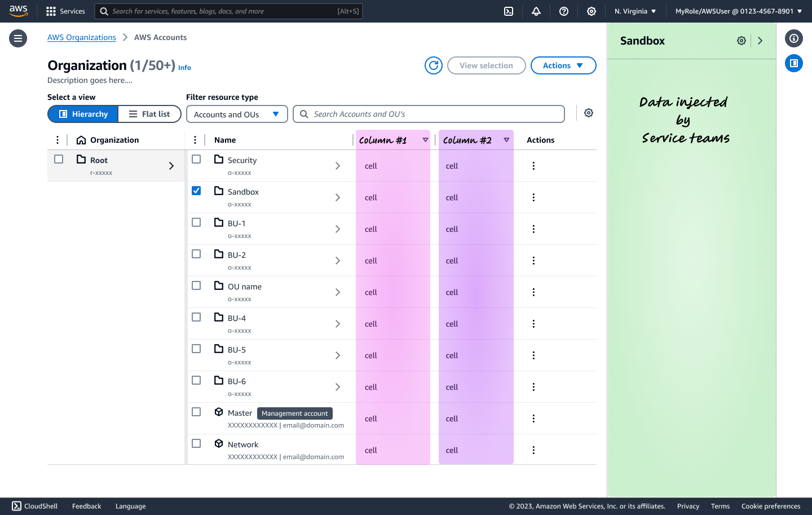Open Privacy link in footer
The height and width of the screenshot is (515, 812).
(x=688, y=506)
